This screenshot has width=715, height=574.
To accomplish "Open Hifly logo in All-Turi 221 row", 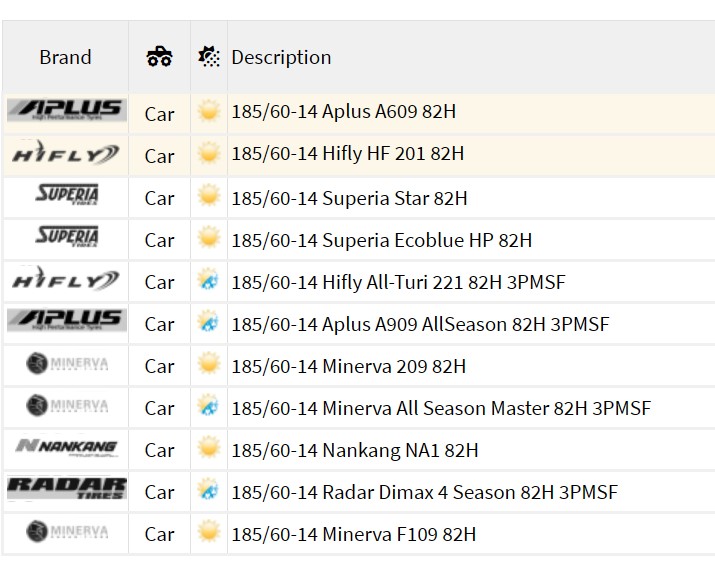I will click(x=66, y=279).
